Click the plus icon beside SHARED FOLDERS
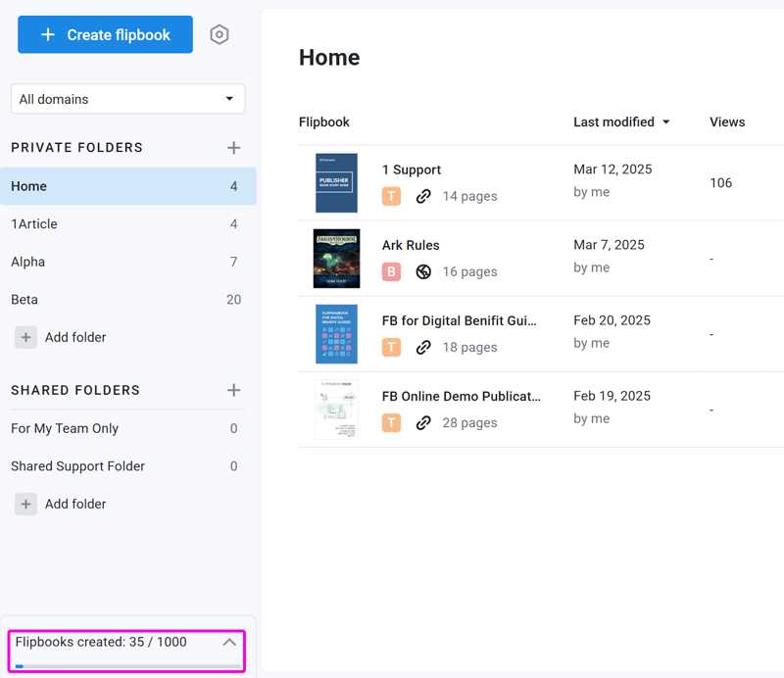Screen dimensions: 784x678 233,390
